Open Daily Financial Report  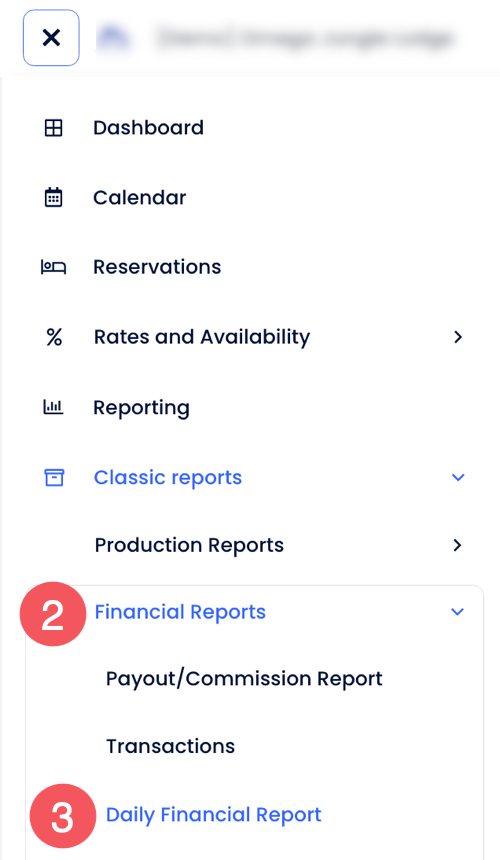(213, 815)
